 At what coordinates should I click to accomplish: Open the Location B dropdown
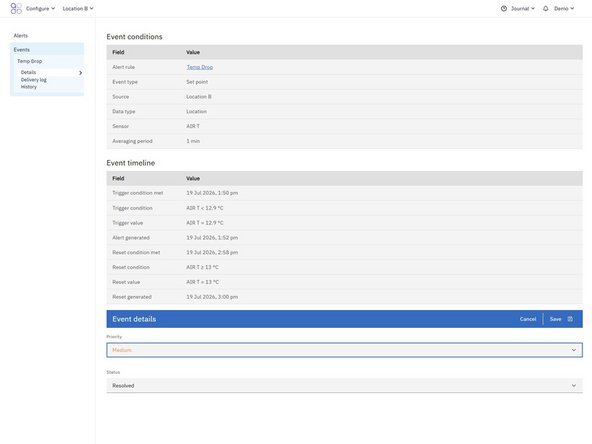pyautogui.click(x=78, y=8)
